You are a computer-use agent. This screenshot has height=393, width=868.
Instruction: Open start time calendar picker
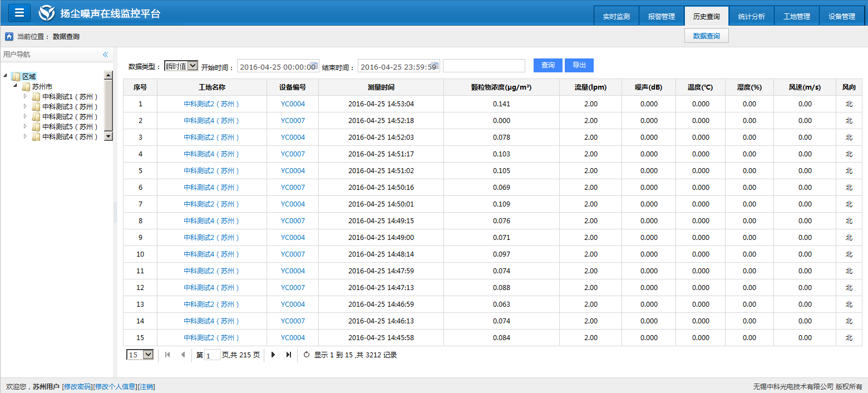click(314, 66)
